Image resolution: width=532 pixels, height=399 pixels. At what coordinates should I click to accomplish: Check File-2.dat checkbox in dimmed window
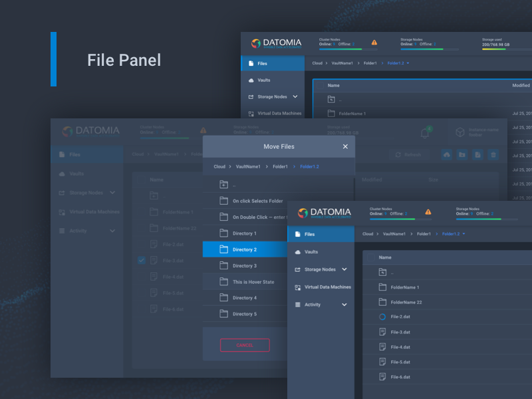click(142, 244)
